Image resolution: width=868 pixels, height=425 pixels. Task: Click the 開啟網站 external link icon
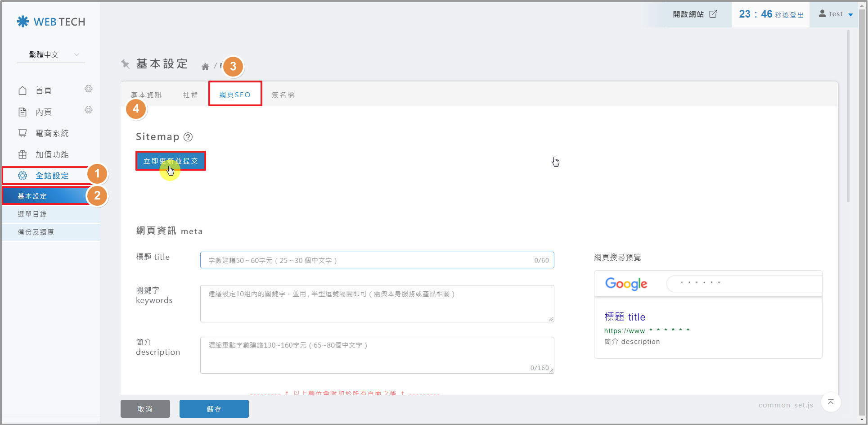[x=713, y=14]
